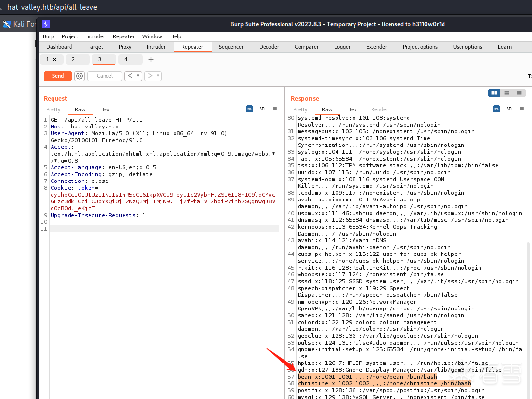Toggle request word wrap message icon
The height and width of the screenshot is (399, 532).
(249, 109)
